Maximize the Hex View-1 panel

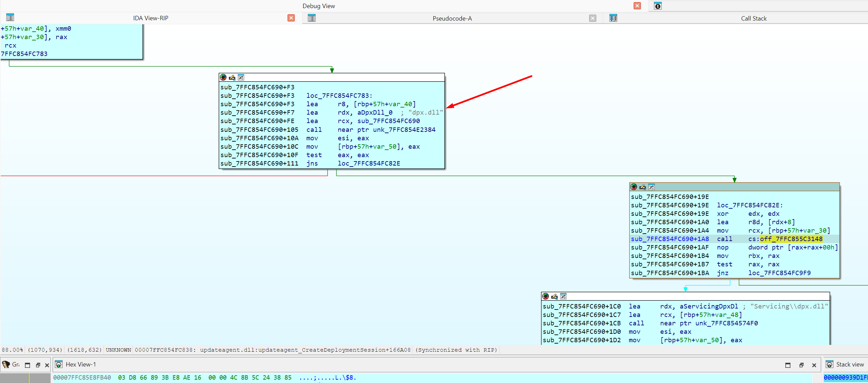(x=788, y=365)
